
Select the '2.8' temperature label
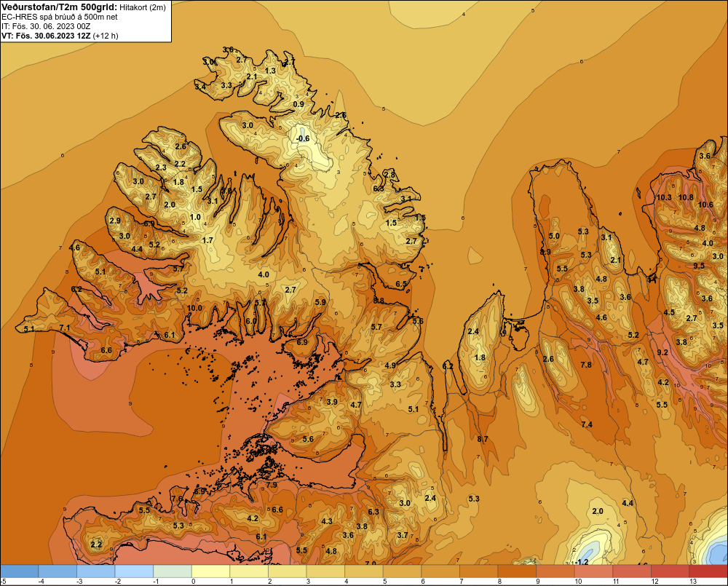point(389,175)
